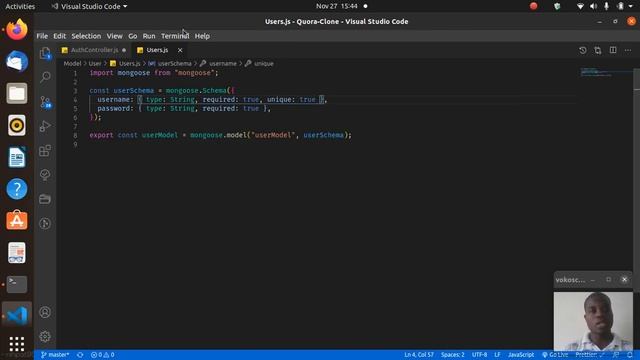Switch to the AuthController.js tab
Screen dimensions: 640x360
94,50
